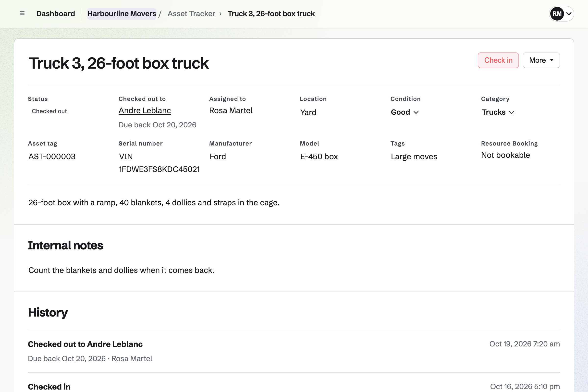The width and height of the screenshot is (588, 392).
Task: Click the Ford manufacturer value
Action: click(218, 157)
